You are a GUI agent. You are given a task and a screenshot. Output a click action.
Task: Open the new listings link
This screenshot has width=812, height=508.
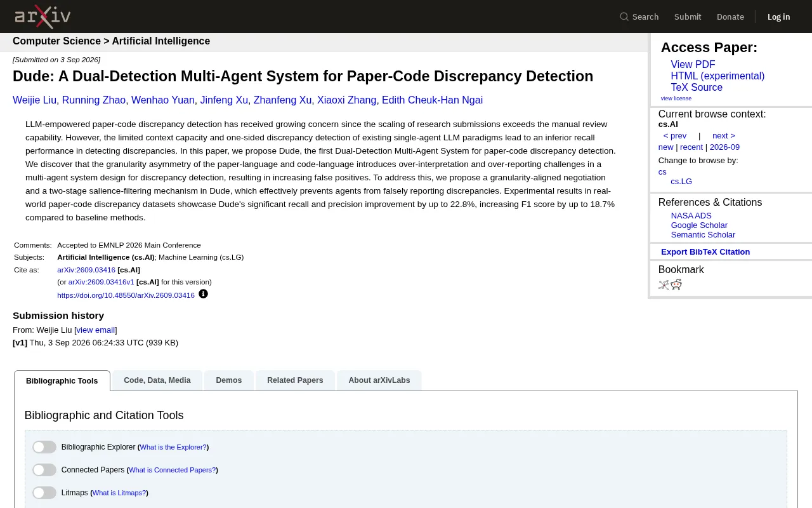[665, 147]
